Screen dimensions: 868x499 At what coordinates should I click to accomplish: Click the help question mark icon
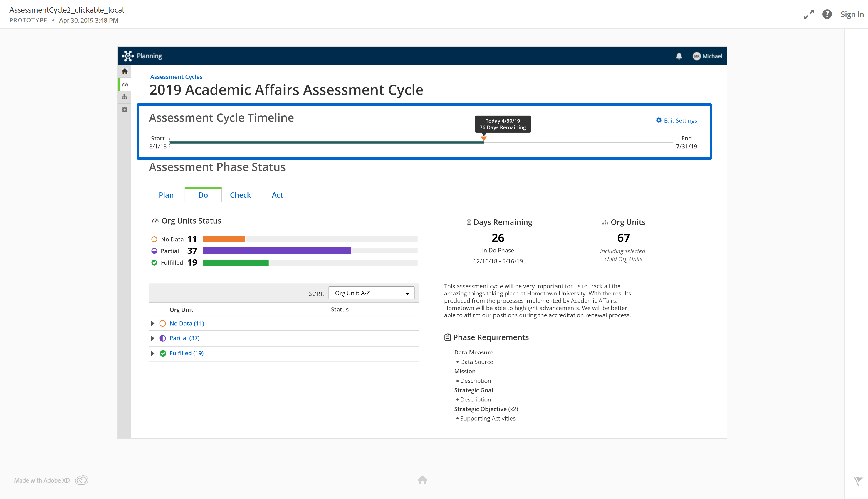coord(827,14)
